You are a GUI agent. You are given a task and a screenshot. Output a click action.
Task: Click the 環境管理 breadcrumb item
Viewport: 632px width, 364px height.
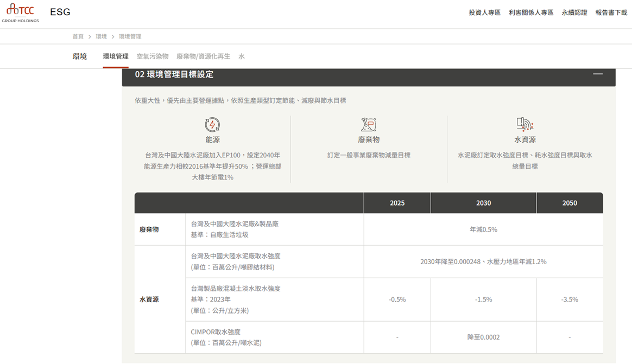coord(130,36)
